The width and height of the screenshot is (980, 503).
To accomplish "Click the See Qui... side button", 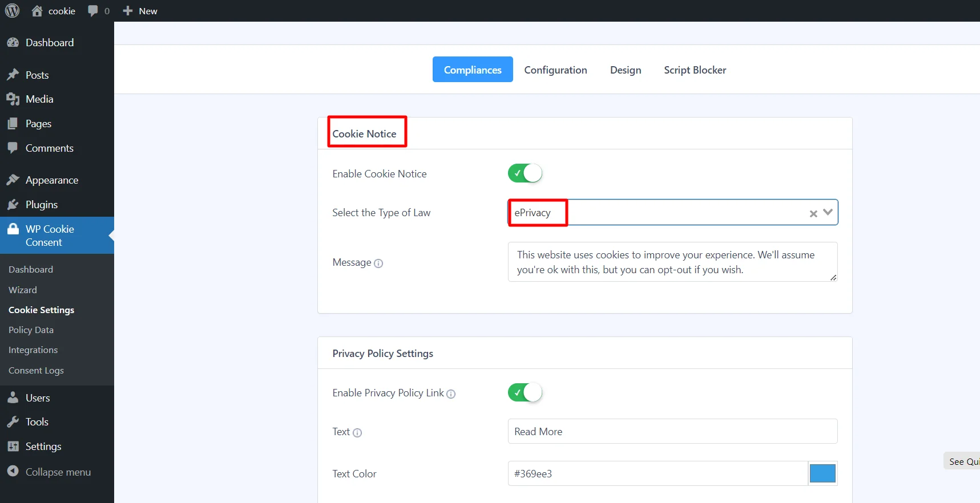I will click(x=962, y=461).
